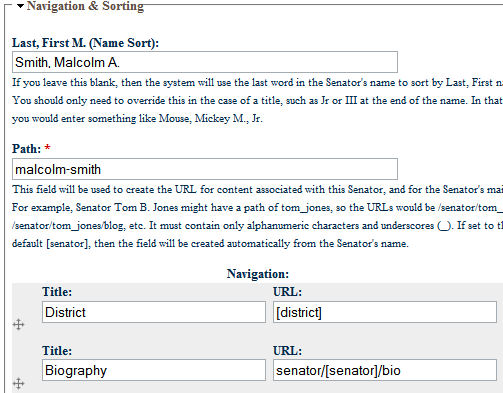Collapse the Navigation & Sorting section triangle
The width and height of the screenshot is (503, 393).
tap(20, 6)
